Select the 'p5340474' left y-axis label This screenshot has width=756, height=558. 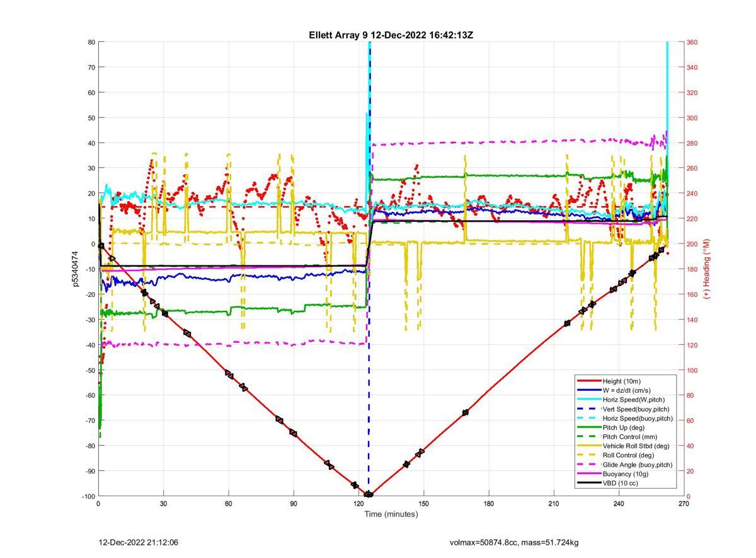(x=74, y=269)
